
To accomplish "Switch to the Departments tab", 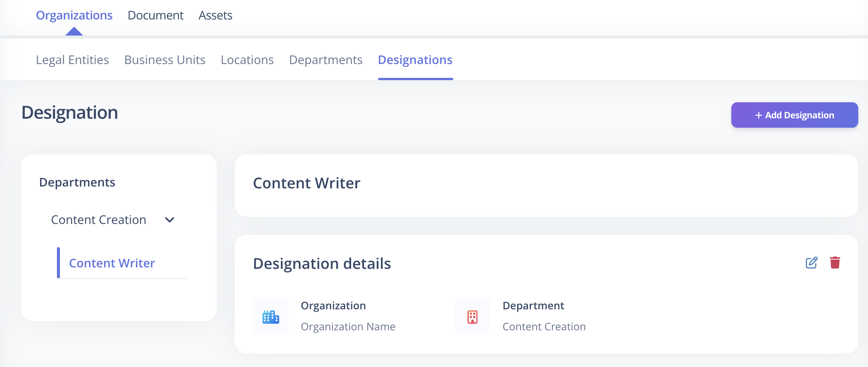I will tap(326, 60).
